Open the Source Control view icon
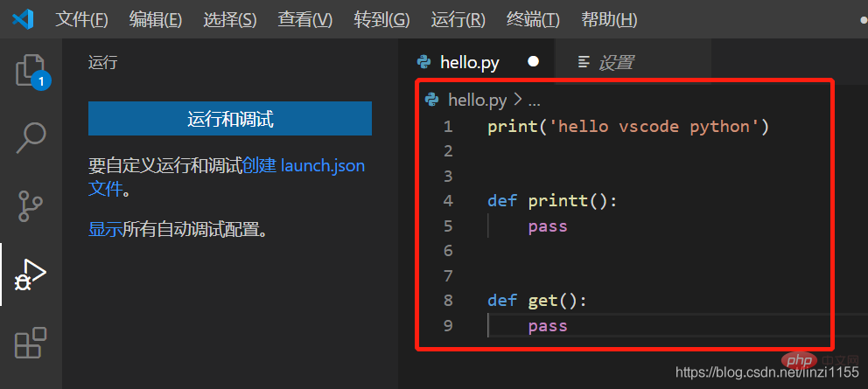The height and width of the screenshot is (389, 868). coord(31,205)
